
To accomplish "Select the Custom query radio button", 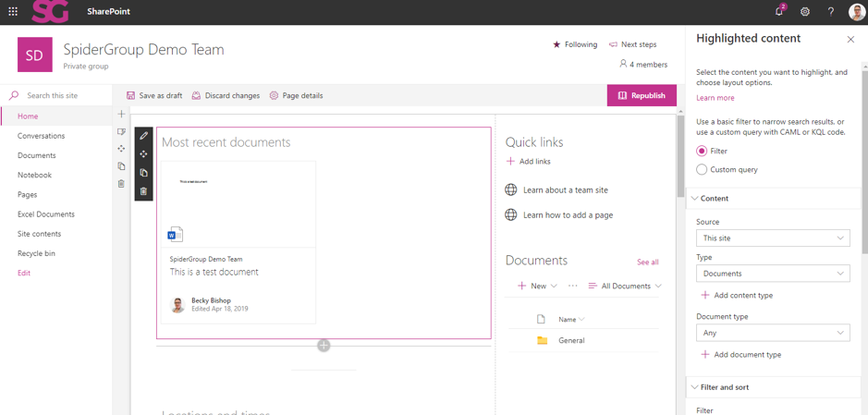I will (x=702, y=169).
